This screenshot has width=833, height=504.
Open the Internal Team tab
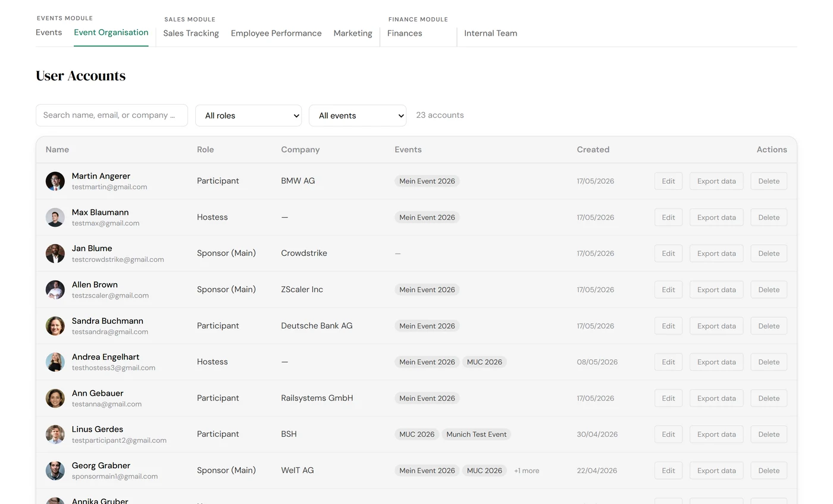(491, 33)
